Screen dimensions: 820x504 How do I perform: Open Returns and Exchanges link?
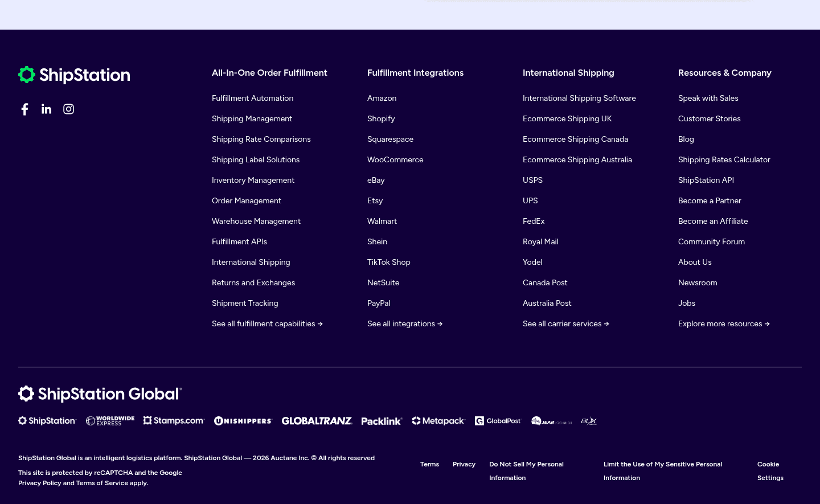[253, 282]
